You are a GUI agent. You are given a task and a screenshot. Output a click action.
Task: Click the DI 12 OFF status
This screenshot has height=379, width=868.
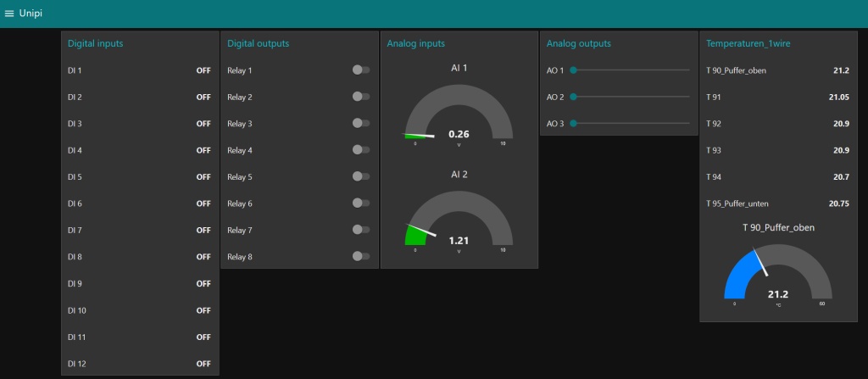pyautogui.click(x=203, y=364)
